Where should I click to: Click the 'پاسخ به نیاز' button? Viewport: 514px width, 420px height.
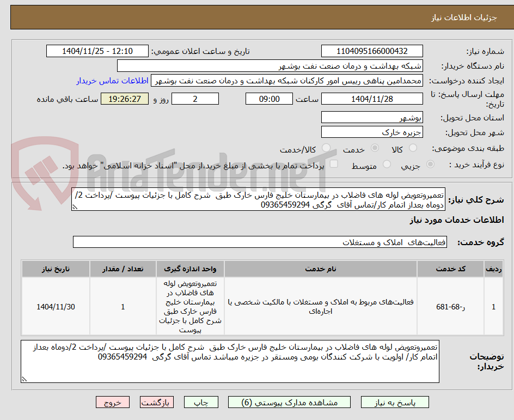[395, 402]
